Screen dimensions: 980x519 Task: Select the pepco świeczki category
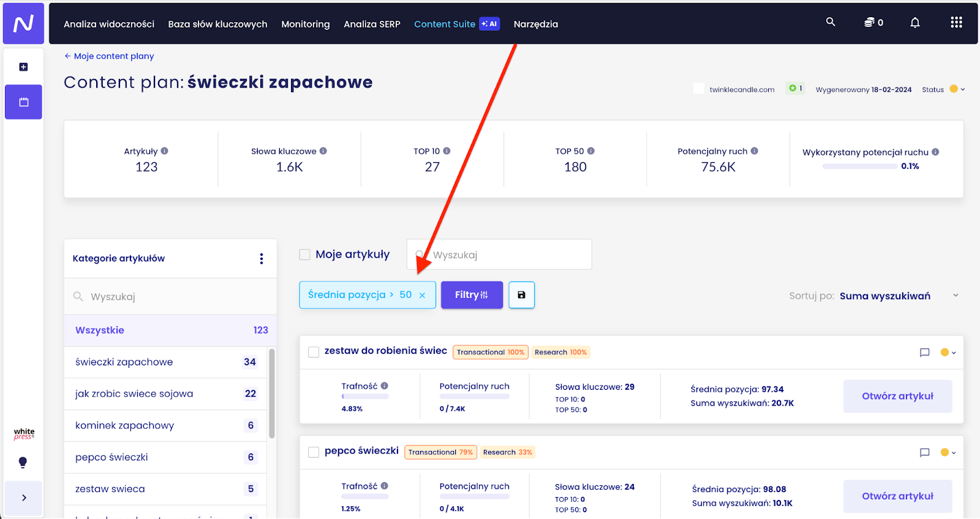point(165,458)
